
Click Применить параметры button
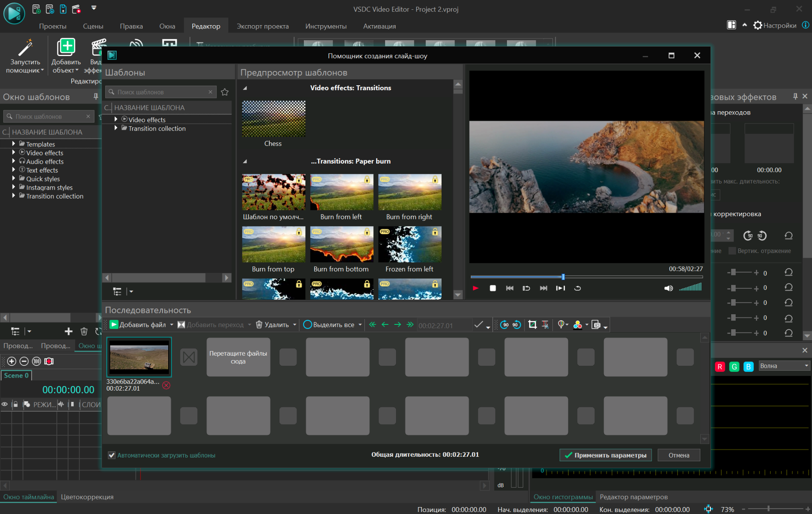coord(606,455)
